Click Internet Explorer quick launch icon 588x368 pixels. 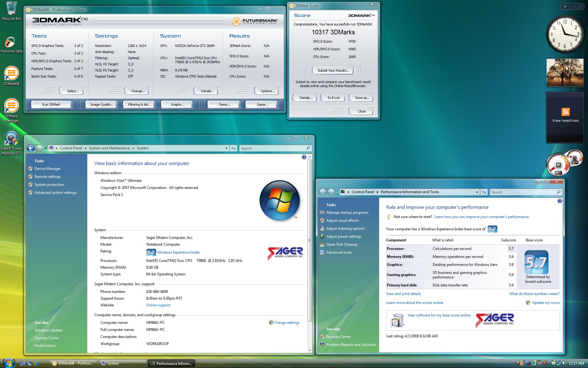(x=36, y=363)
